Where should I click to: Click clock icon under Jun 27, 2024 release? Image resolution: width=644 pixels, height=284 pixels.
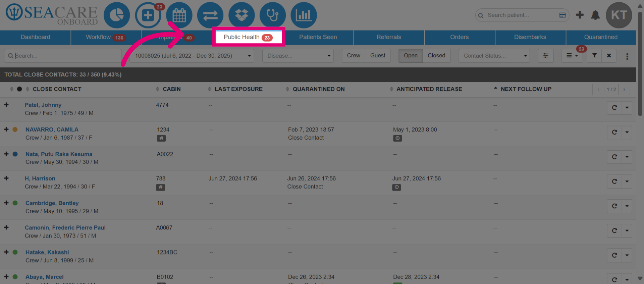click(396, 187)
